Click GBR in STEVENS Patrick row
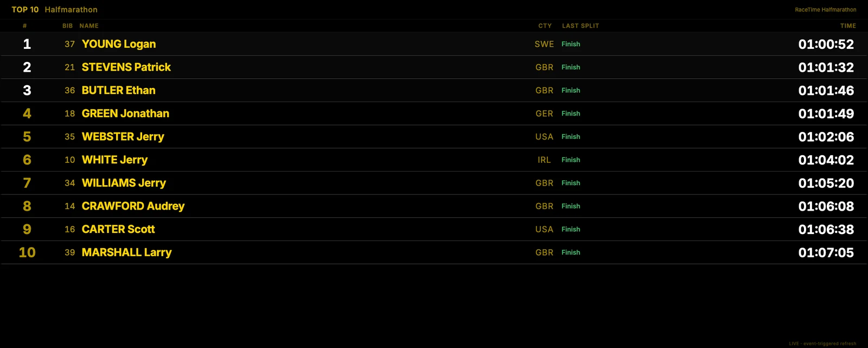Image resolution: width=868 pixels, height=348 pixels. coord(544,67)
